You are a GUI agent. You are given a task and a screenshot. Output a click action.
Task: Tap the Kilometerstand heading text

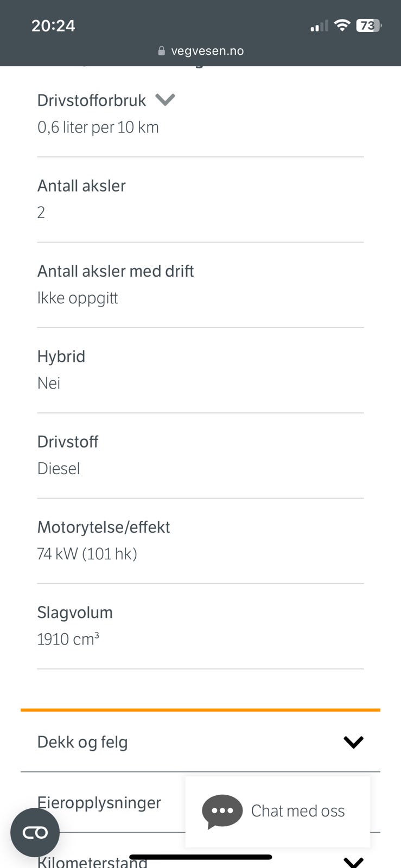point(92,861)
